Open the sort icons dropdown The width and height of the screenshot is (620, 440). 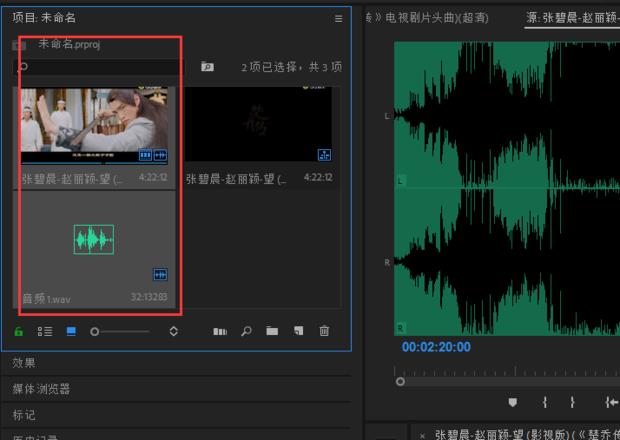(173, 331)
